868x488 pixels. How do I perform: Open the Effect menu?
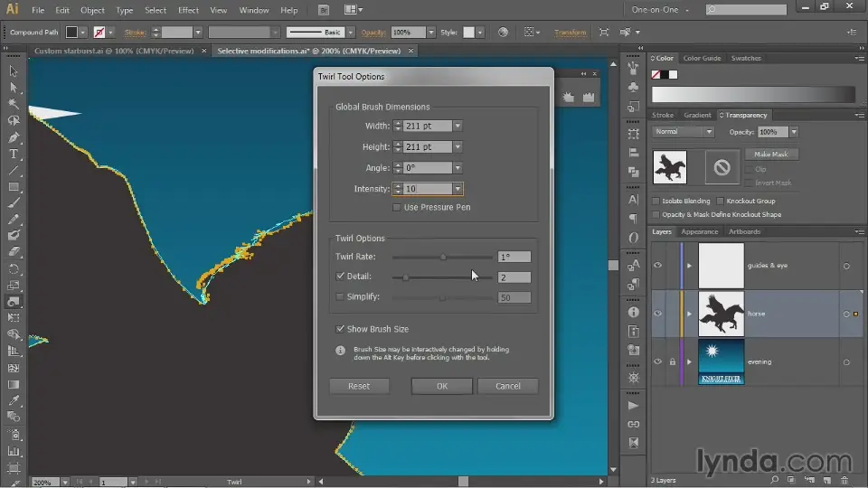(x=188, y=10)
